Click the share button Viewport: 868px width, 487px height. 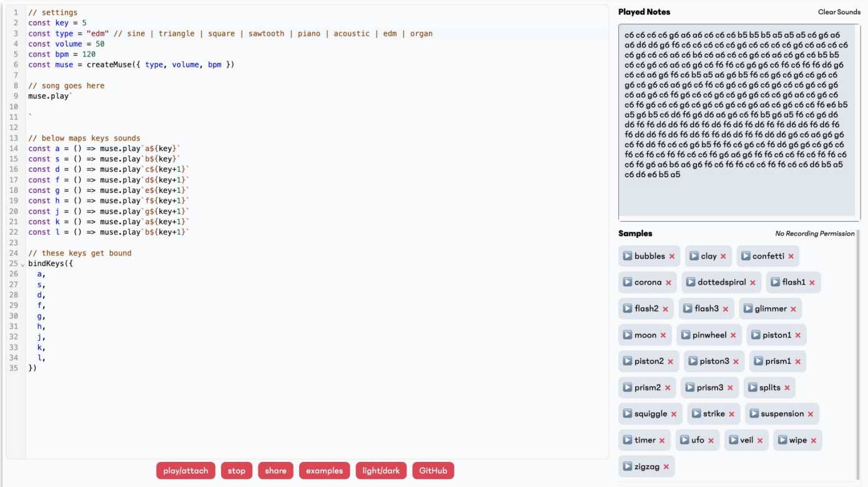pos(275,471)
